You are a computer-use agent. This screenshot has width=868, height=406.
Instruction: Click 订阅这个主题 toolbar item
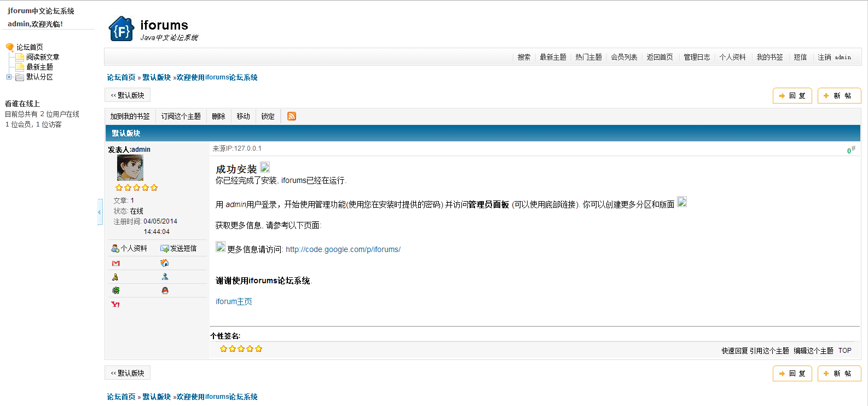(181, 116)
